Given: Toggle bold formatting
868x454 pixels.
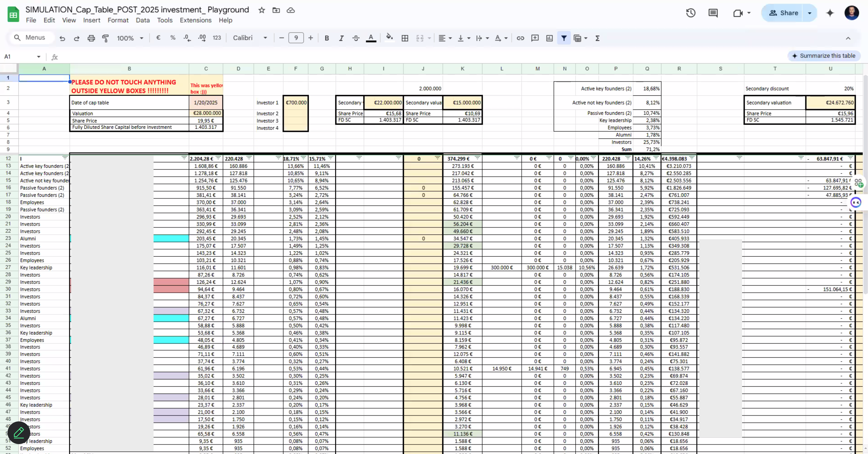Looking at the screenshot, I should [x=327, y=39].
